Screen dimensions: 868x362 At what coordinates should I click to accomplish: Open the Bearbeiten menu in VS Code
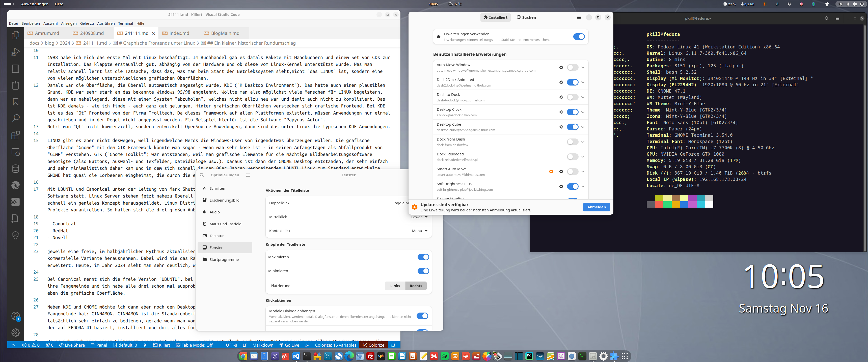pos(30,23)
